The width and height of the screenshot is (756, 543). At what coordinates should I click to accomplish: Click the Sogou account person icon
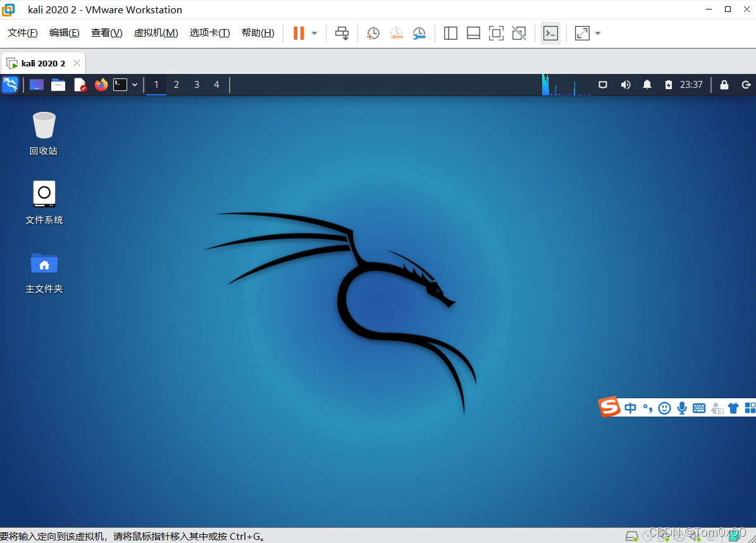tap(717, 408)
